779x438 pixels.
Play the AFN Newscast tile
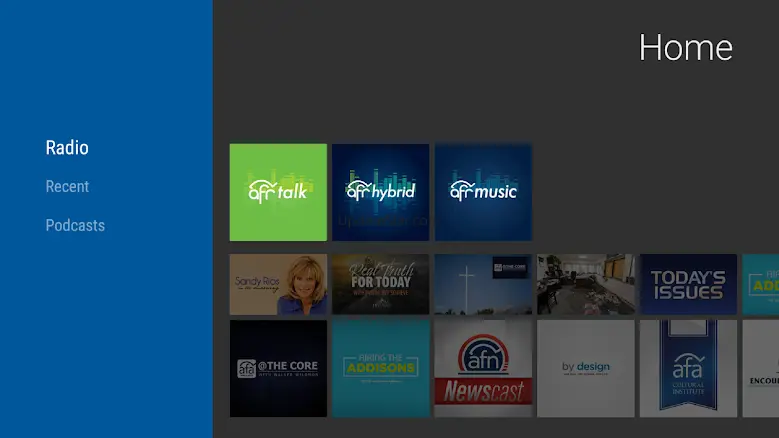pos(483,368)
